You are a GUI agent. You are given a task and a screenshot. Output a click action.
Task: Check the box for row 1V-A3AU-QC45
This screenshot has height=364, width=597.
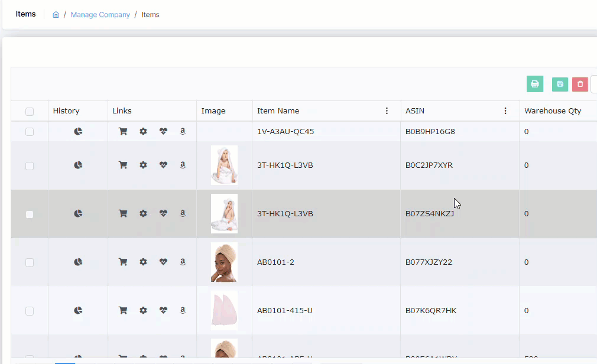[30, 132]
